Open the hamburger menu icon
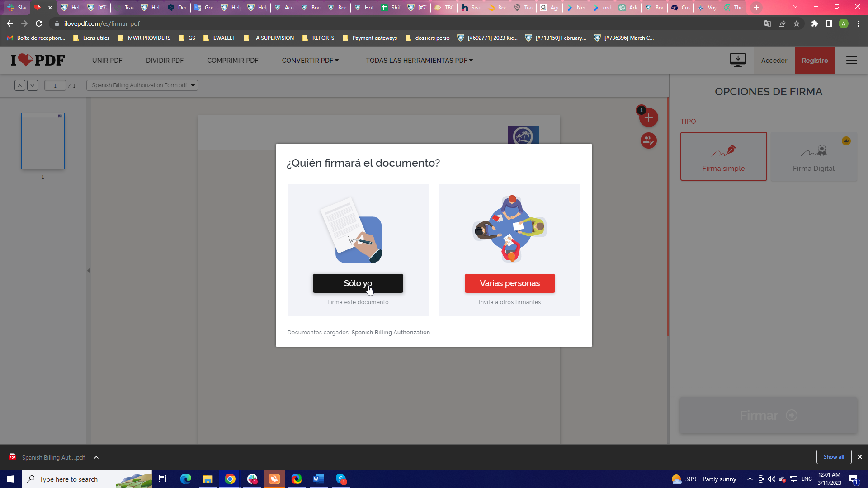868x488 pixels. click(x=852, y=60)
